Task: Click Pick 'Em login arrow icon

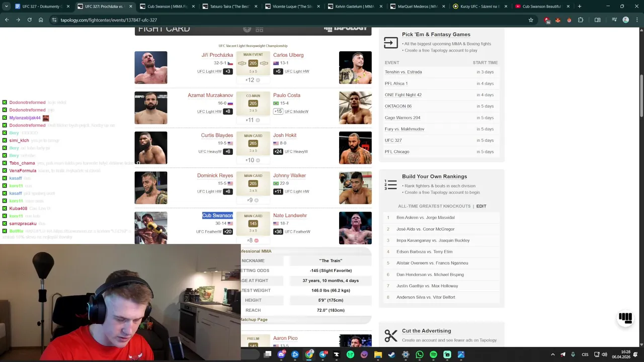Action: point(391,43)
